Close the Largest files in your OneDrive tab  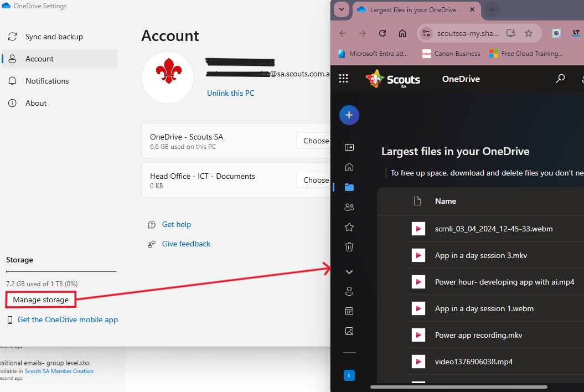(472, 9)
